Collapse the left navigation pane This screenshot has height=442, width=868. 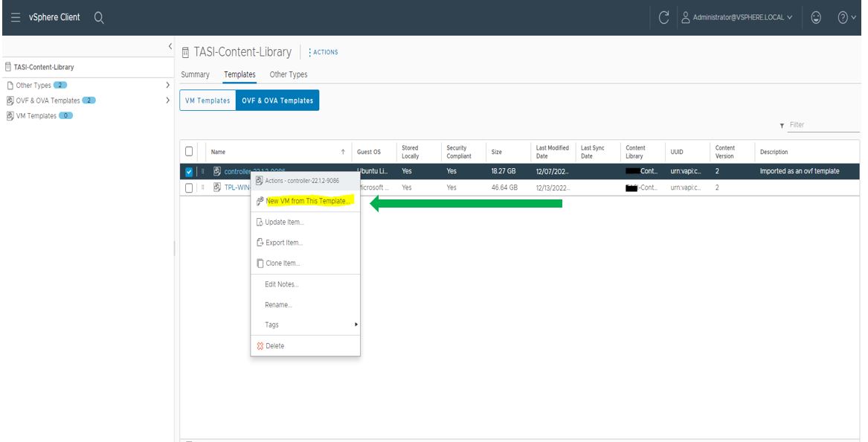coord(170,47)
